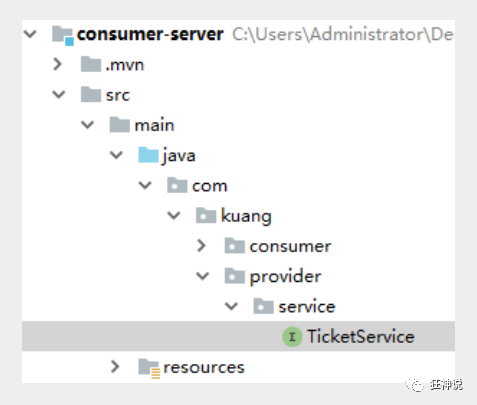Click the service package icon

(263, 306)
